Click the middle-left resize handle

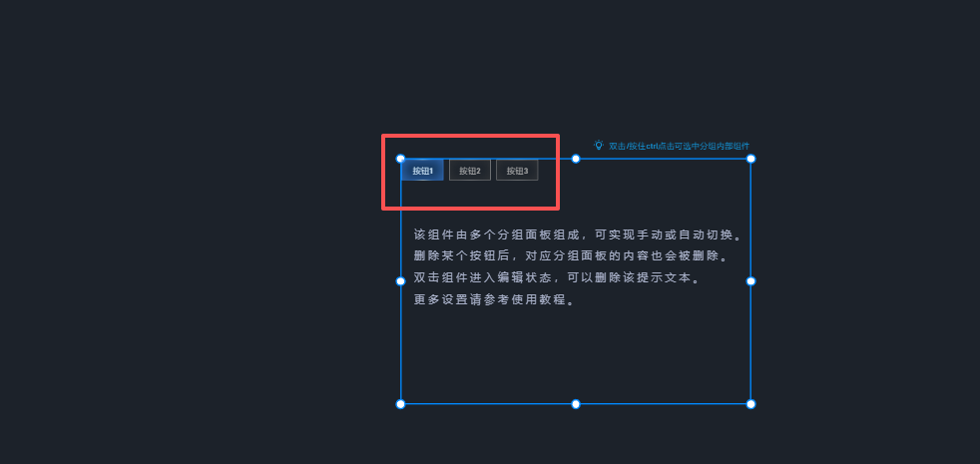point(401,281)
